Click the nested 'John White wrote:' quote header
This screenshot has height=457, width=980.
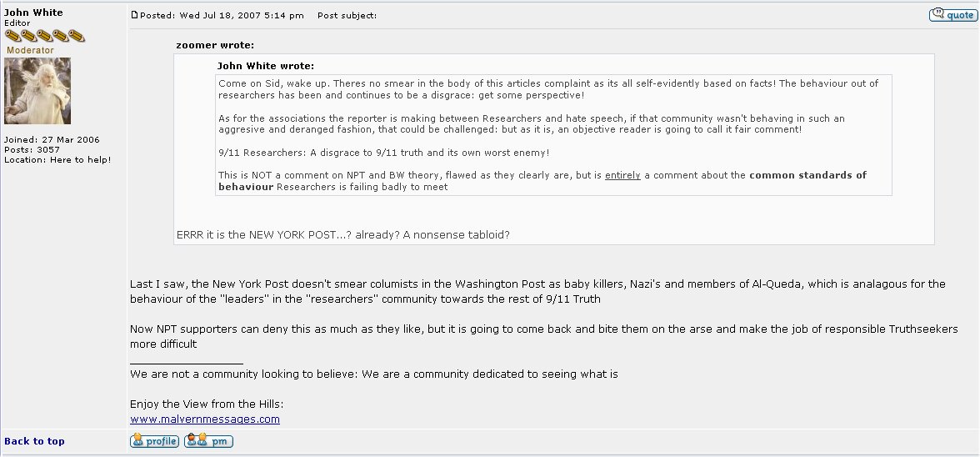265,66
